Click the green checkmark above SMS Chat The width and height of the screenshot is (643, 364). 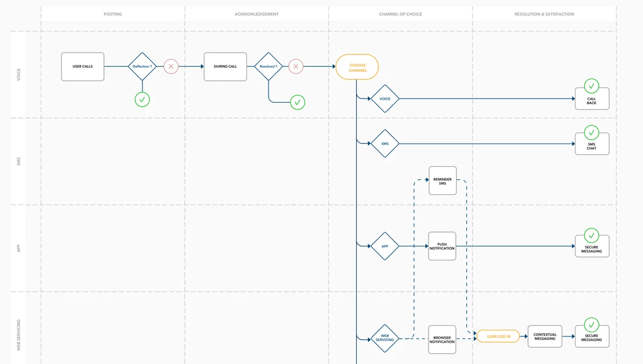pyautogui.click(x=592, y=132)
